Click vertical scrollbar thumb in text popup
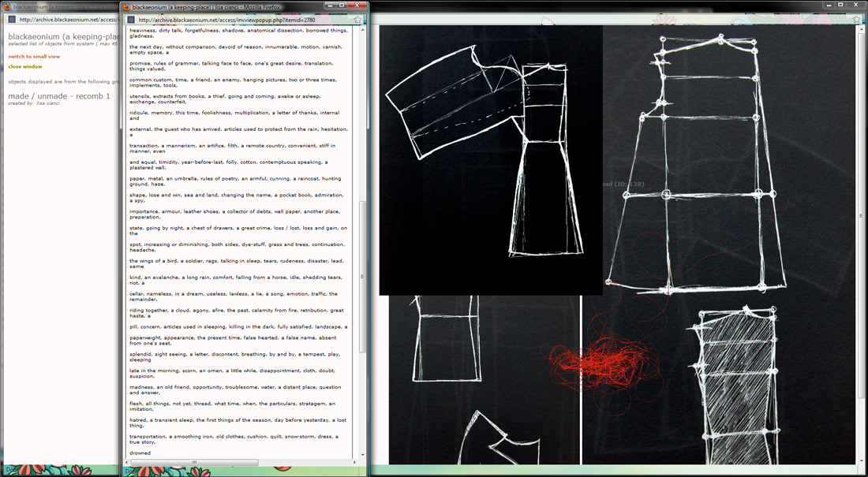Viewport: 868px width, 477px height. [x=363, y=277]
